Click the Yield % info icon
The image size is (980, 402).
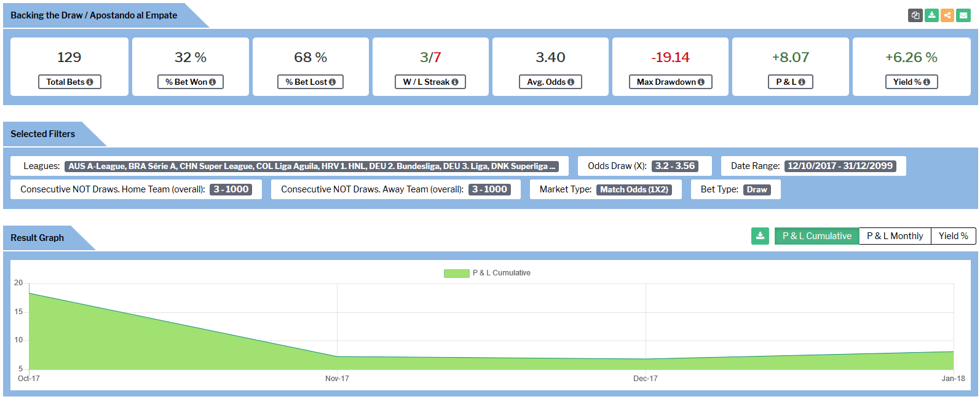coord(927,82)
